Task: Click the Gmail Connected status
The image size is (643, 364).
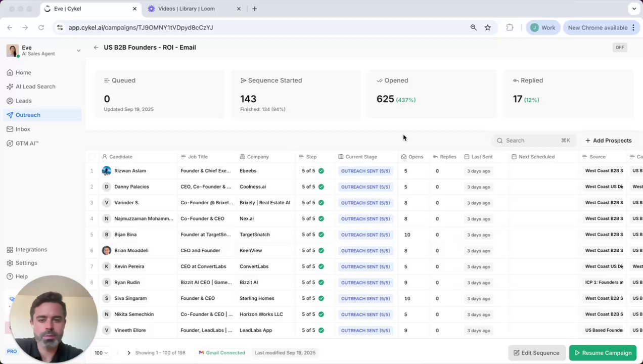Action: [x=222, y=353]
